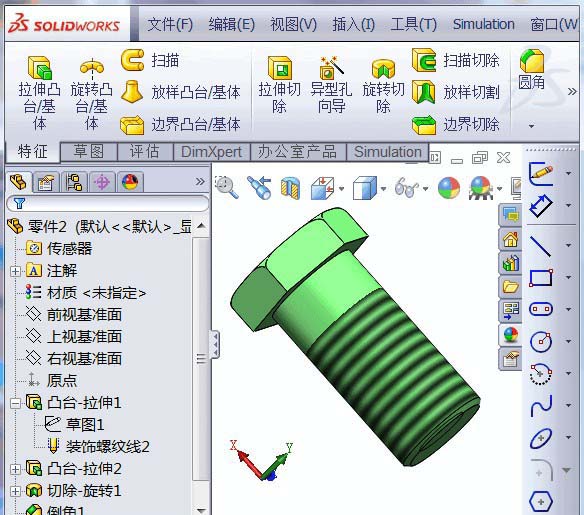Screen dimensions: 584x515
Task: Open the File Explorer folder icon in task pane
Action: point(511,287)
